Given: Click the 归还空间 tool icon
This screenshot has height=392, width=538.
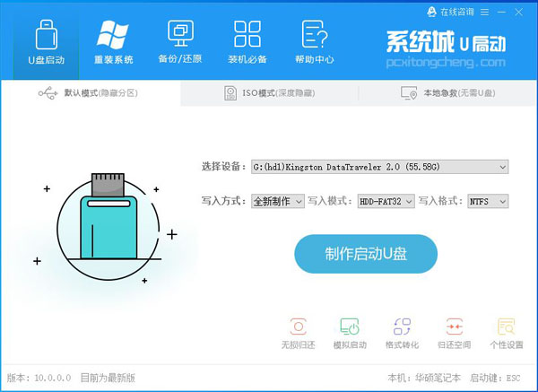Looking at the screenshot, I should pos(455,327).
